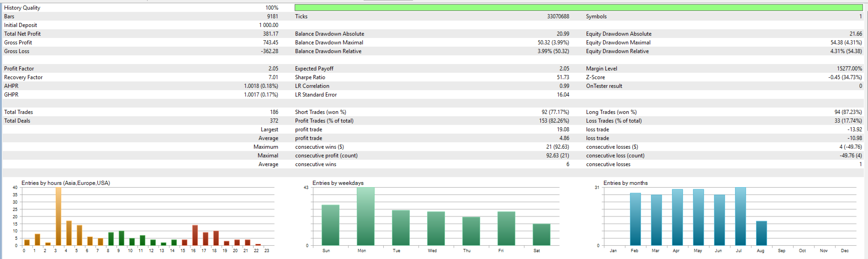Select the 'Symbols' label

pos(596,16)
